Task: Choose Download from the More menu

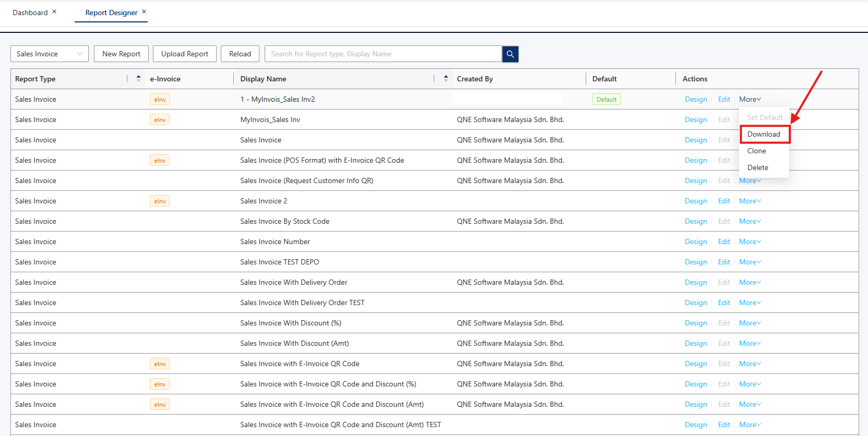Action: 764,135
